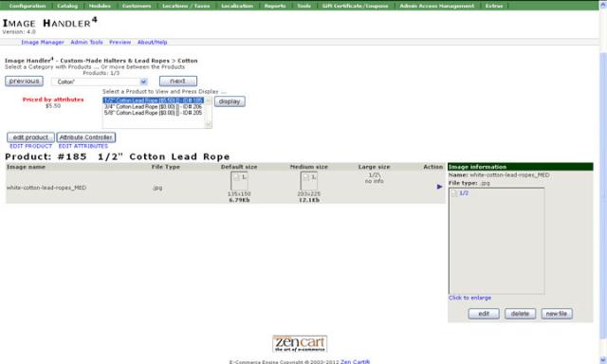Click the edit image button
The height and width of the screenshot is (364, 607).
484,314
